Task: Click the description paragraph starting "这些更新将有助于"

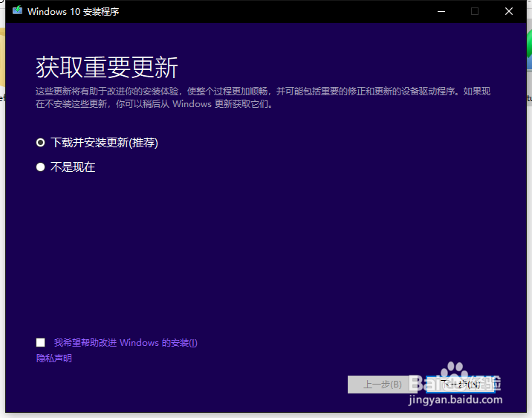Action: pyautogui.click(x=263, y=97)
